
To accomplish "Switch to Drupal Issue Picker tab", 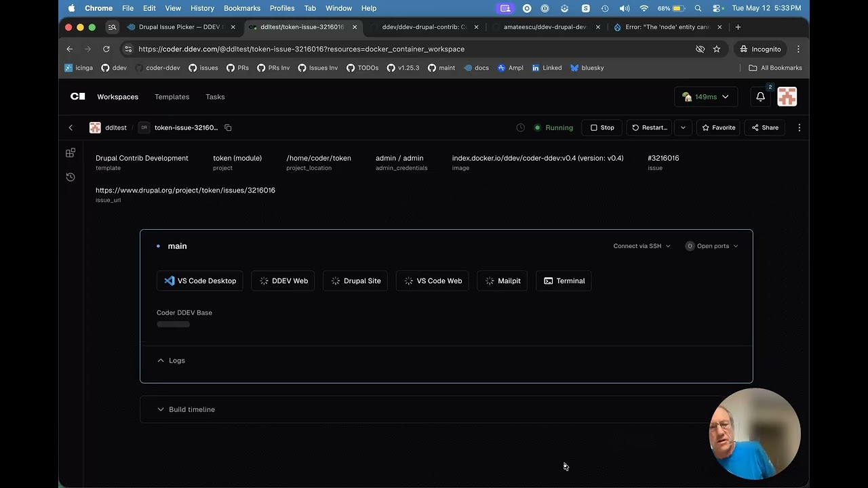I will point(181,27).
